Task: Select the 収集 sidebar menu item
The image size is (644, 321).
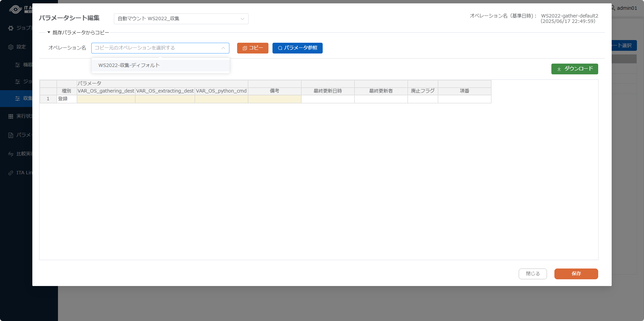Action: (x=24, y=98)
